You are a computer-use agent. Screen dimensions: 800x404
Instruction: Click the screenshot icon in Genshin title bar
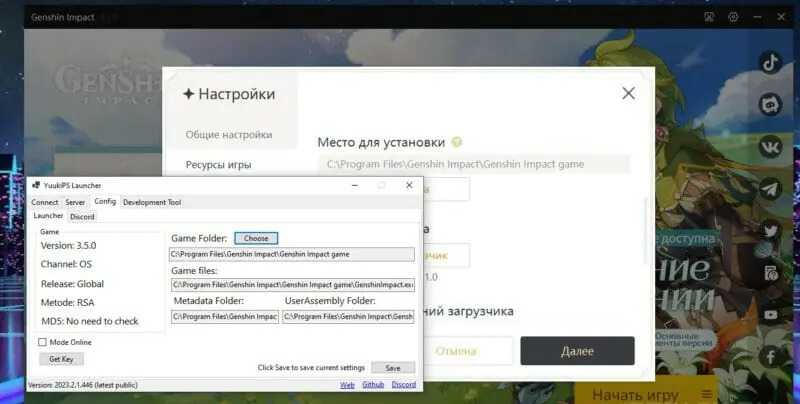(709, 17)
